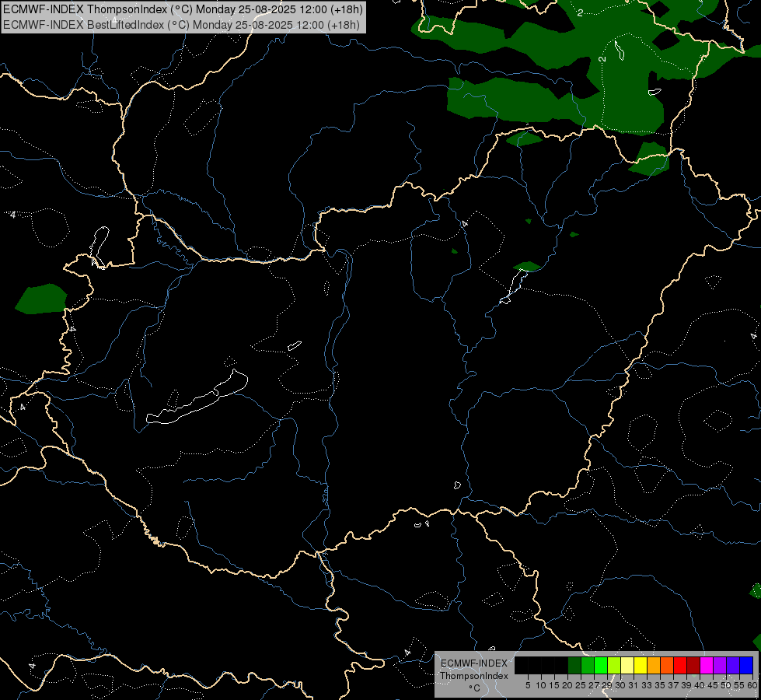Pick the pale yellow 30-31 legend swatch
This screenshot has height=700, width=761.
click(x=627, y=666)
